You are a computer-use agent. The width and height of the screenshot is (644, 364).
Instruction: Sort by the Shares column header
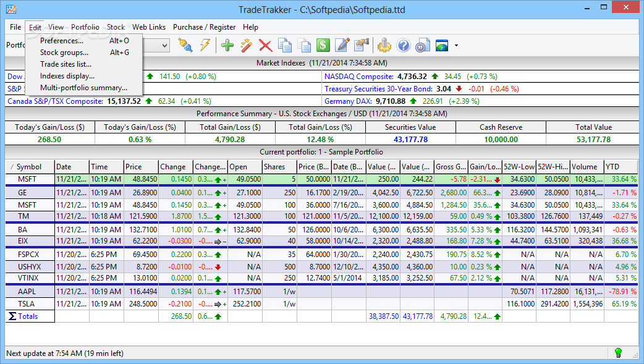pos(279,167)
